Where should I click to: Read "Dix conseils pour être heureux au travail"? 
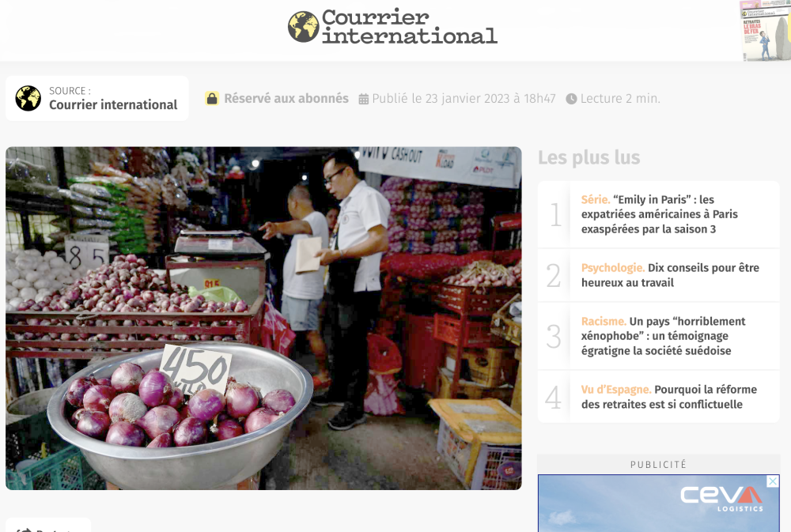tap(669, 275)
